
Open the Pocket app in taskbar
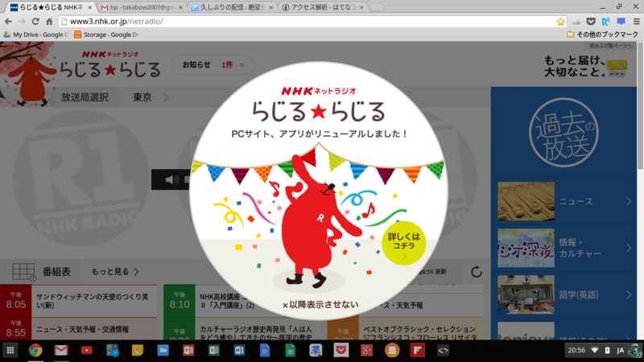coord(341,351)
